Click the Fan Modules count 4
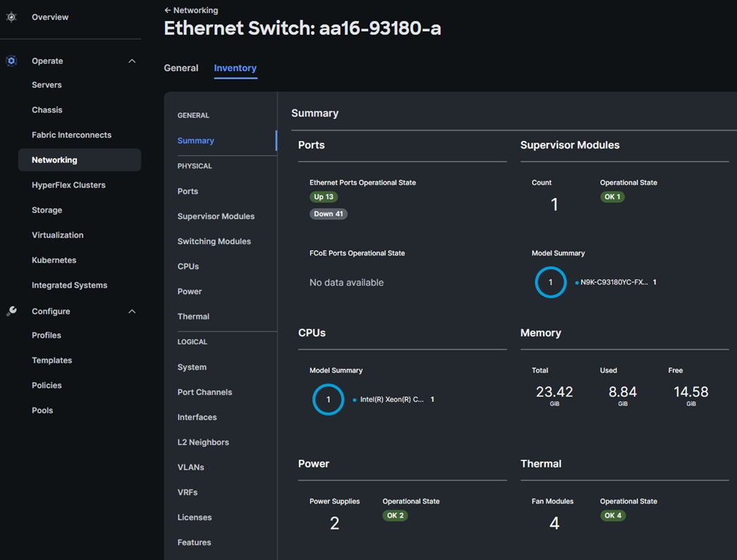737x560 pixels. coord(554,523)
